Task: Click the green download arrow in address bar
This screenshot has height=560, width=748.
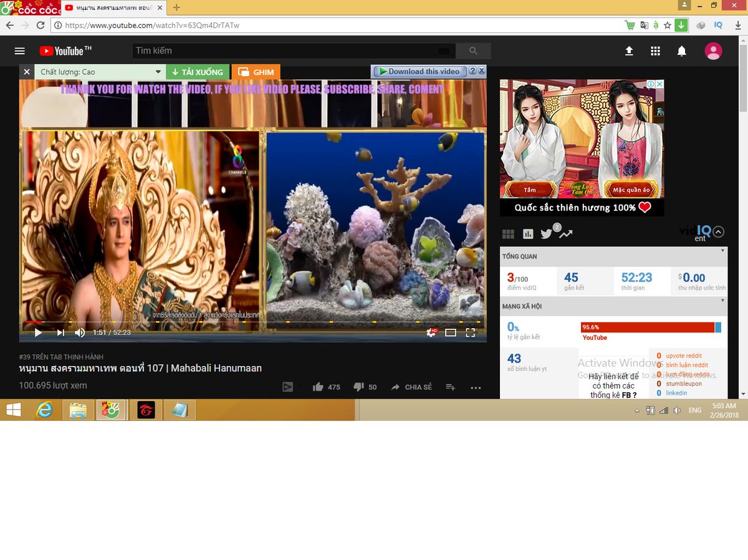Action: point(681,25)
